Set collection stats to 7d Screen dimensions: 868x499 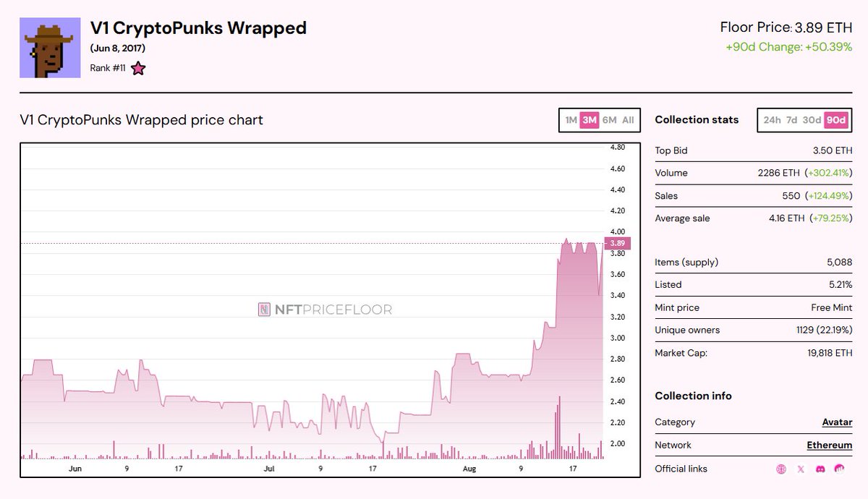pyautogui.click(x=792, y=120)
